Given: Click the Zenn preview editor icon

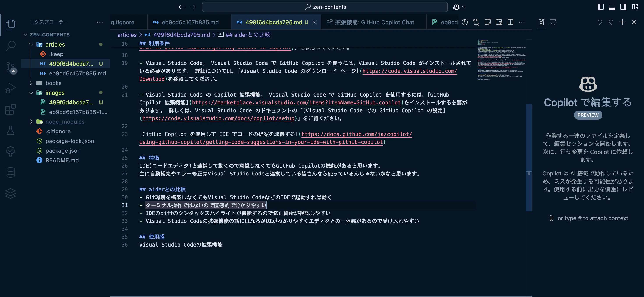Looking at the screenshot, I should [x=499, y=22].
